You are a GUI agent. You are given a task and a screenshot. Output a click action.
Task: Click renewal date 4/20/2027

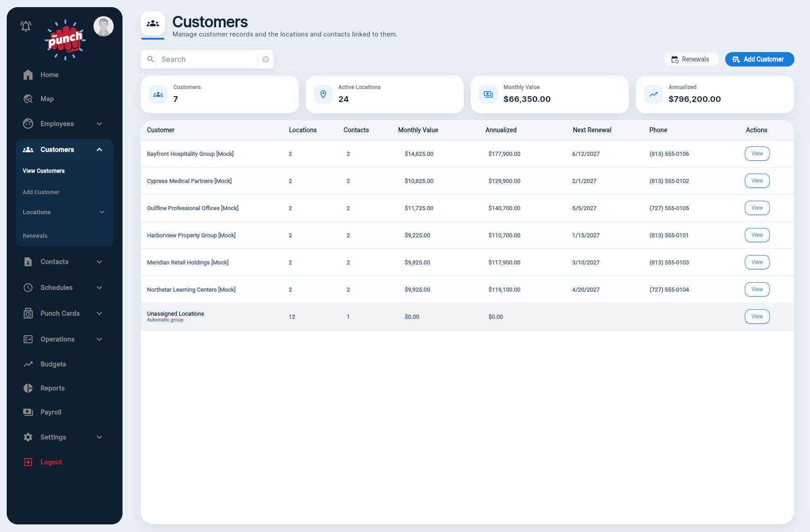tap(586, 290)
